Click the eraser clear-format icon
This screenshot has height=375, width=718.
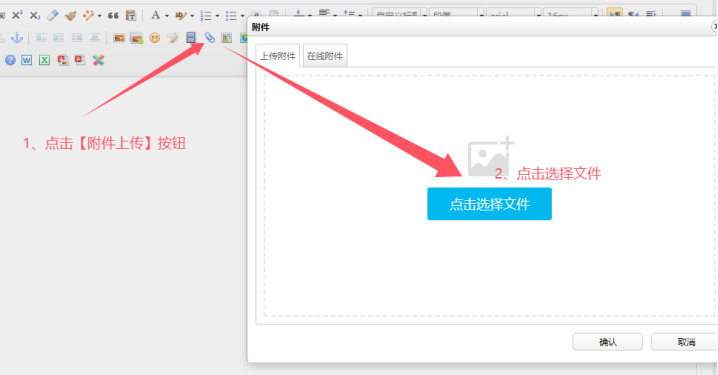tap(52, 15)
